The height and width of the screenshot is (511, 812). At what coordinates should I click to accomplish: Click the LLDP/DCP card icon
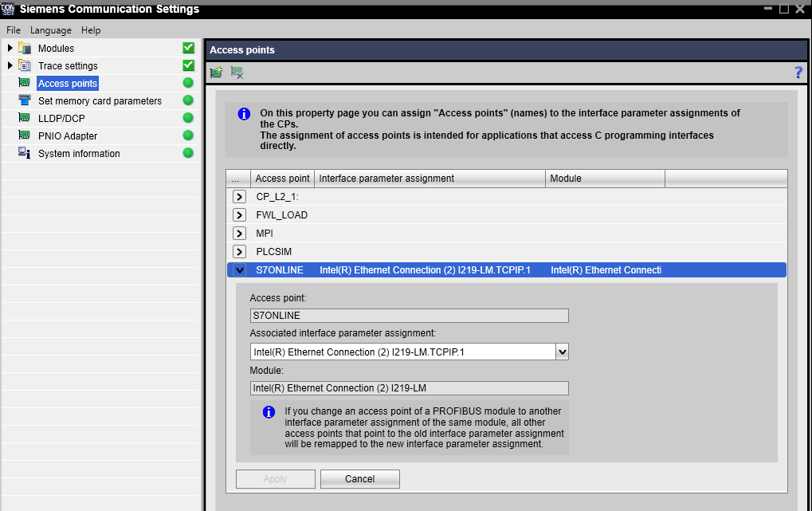coord(25,118)
